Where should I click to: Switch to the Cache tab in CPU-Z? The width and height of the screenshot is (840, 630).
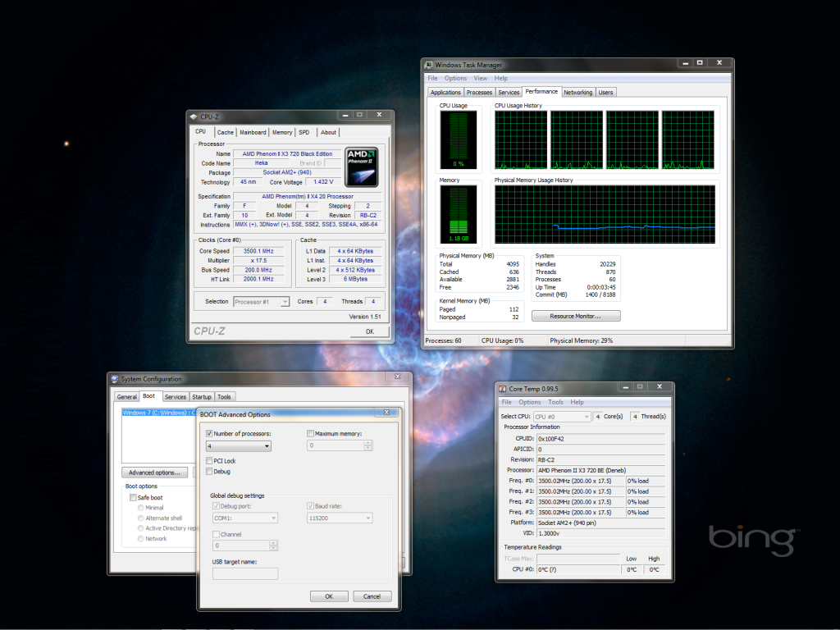[225, 132]
